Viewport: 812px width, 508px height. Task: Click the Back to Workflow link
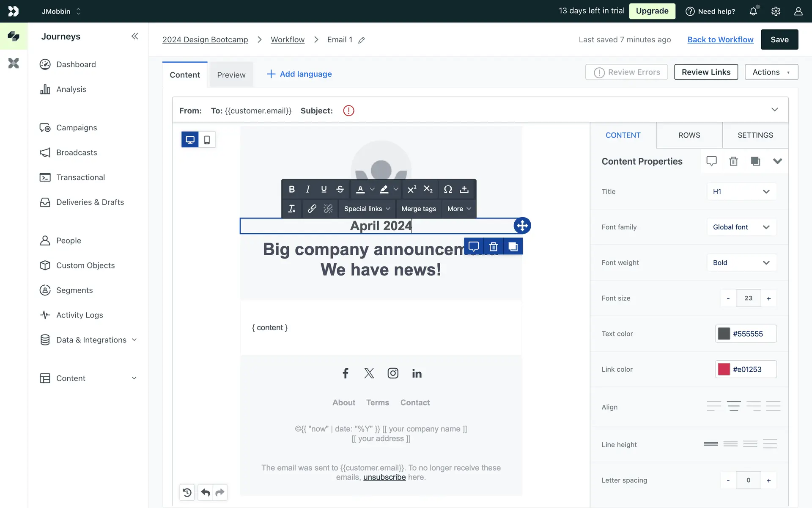tap(720, 39)
